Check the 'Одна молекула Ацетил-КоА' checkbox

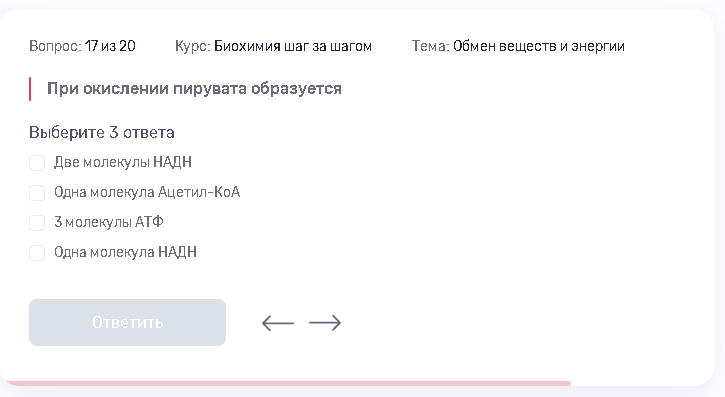(37, 193)
